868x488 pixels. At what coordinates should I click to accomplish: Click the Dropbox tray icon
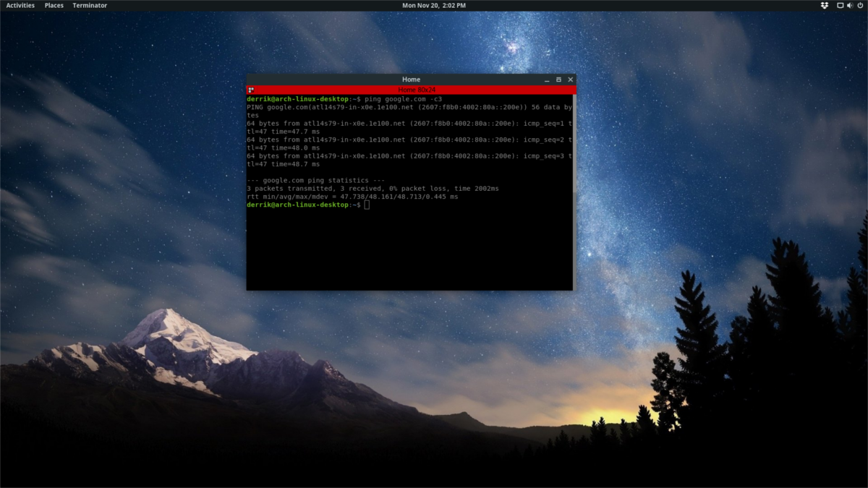coord(824,5)
